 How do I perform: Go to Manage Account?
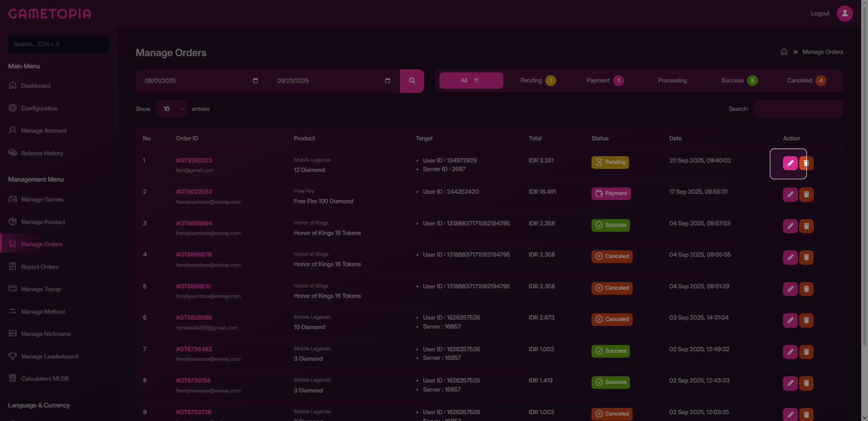pyautogui.click(x=44, y=130)
